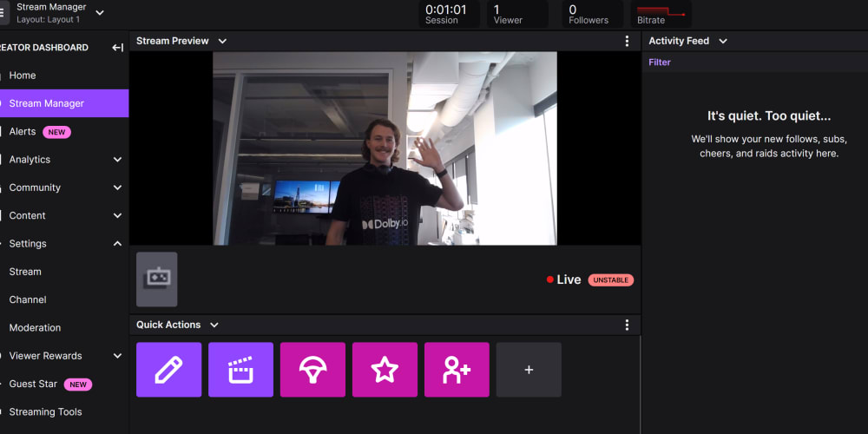The width and height of the screenshot is (868, 434).
Task: Click the 'It's quiet. Too quiet...' heading
Action: (769, 116)
